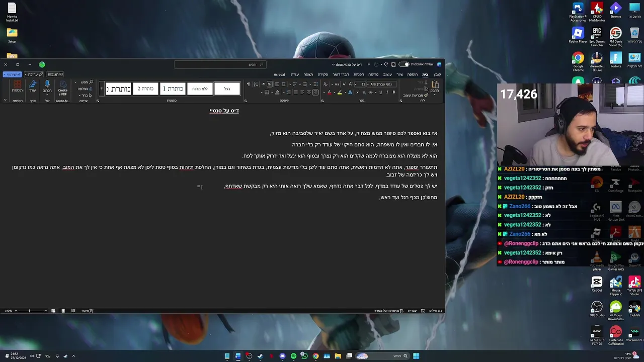Click the Undo arrow in title bar
The width and height of the screenshot is (644, 362).
click(x=386, y=64)
